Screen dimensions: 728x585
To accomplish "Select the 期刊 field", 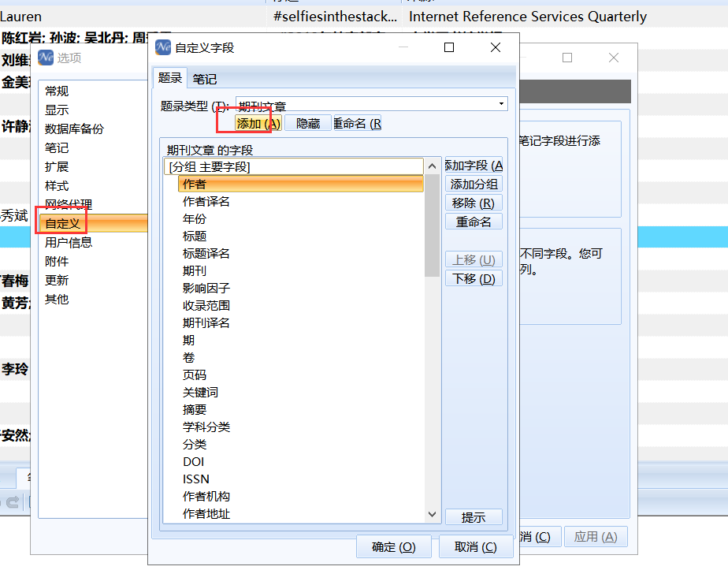I will [x=195, y=271].
